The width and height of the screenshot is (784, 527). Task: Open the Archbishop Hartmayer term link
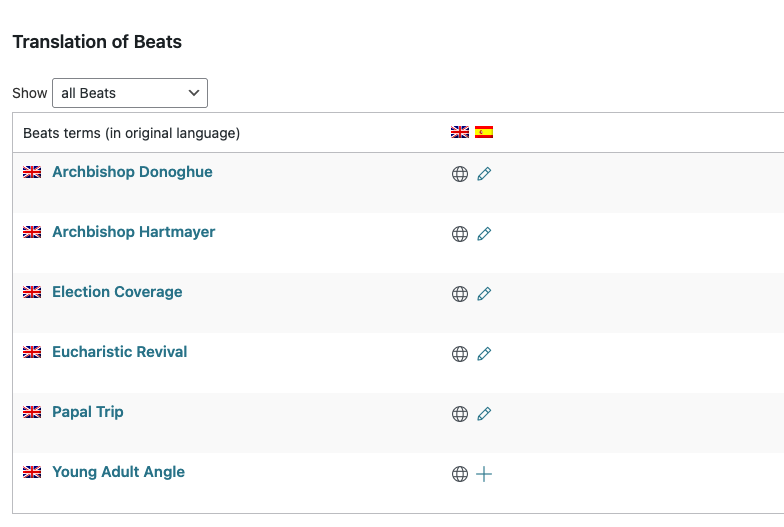(134, 232)
